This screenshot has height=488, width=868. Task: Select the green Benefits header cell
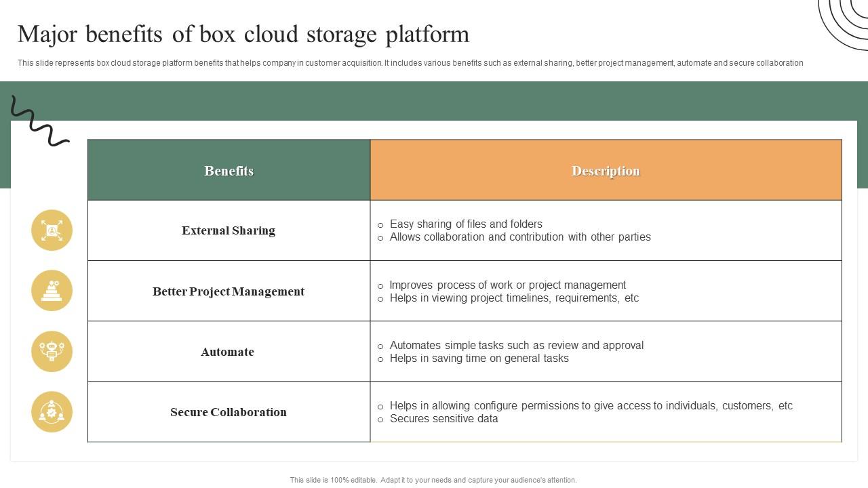(x=229, y=170)
